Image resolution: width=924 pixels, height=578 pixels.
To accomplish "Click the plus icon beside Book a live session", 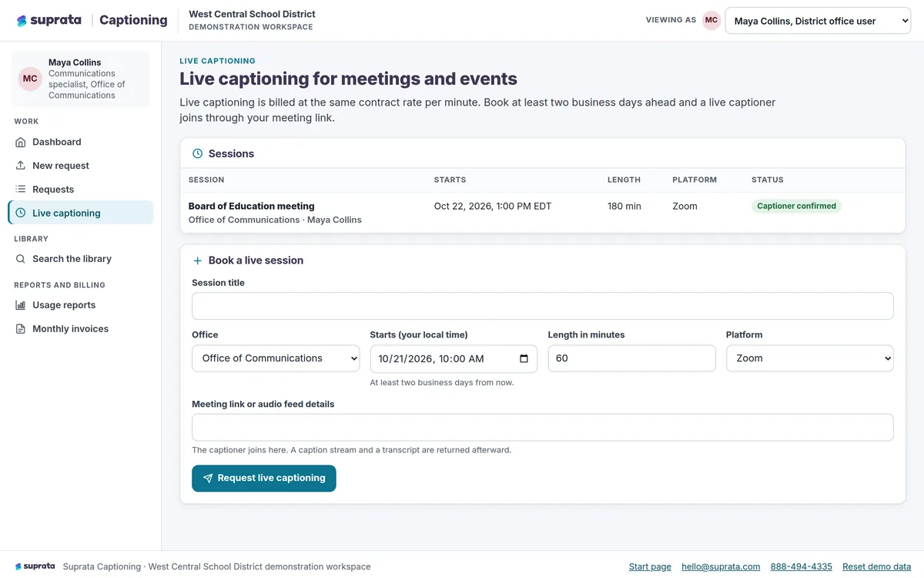I will (x=197, y=260).
